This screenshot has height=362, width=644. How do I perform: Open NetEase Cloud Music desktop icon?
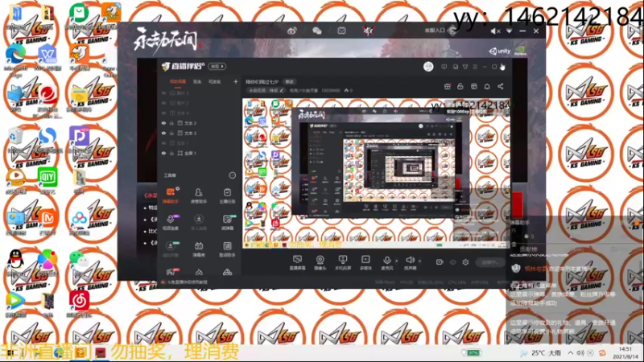(79, 304)
